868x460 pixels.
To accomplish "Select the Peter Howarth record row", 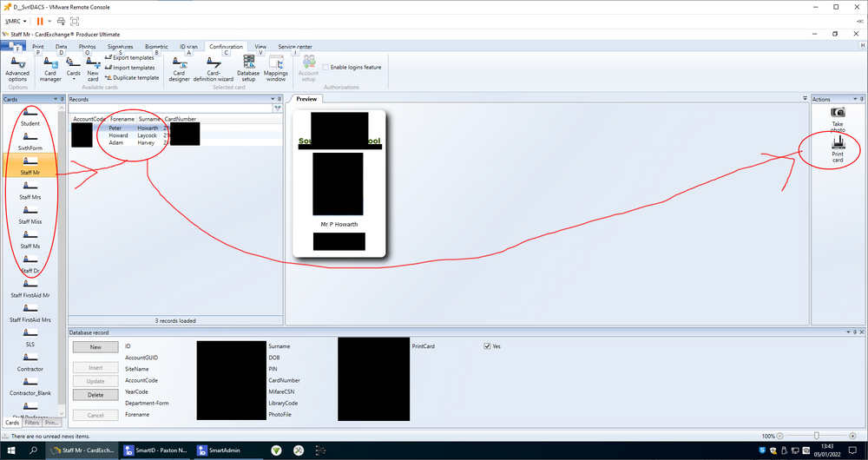I will (x=176, y=128).
